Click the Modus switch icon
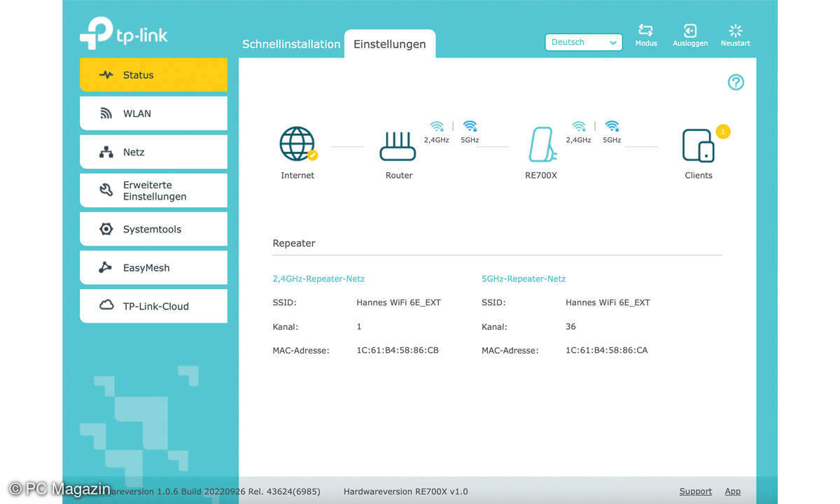Viewport: 840px width, 504px height. (645, 30)
